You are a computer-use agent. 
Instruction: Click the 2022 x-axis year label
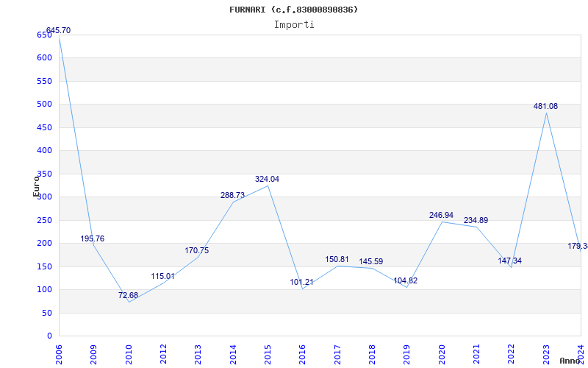click(511, 354)
